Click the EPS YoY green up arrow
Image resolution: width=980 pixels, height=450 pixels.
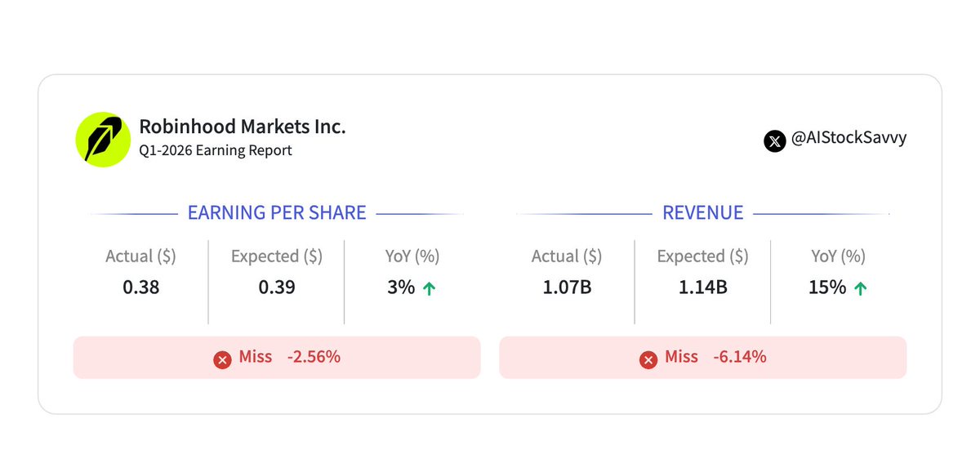click(429, 288)
